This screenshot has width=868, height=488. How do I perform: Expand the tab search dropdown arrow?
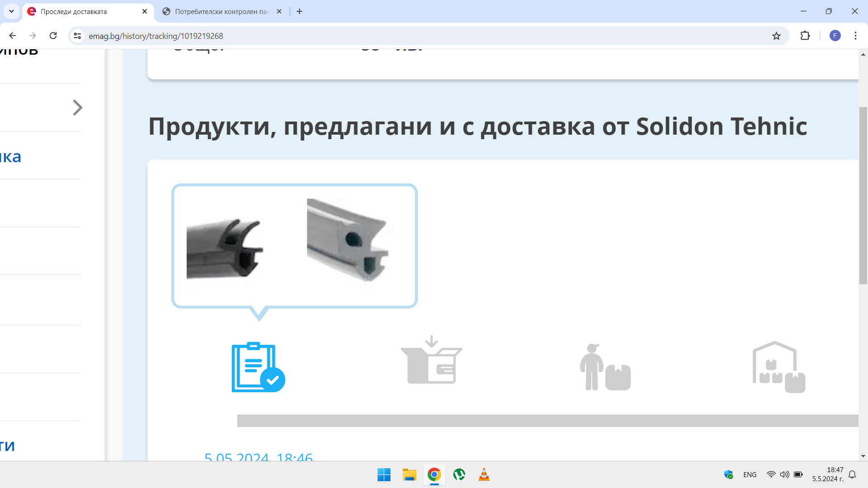(x=11, y=11)
